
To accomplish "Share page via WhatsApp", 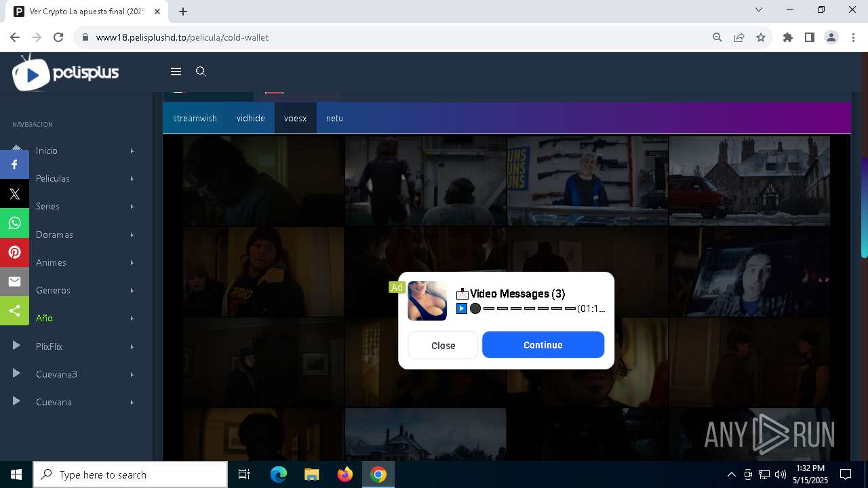I will [14, 223].
